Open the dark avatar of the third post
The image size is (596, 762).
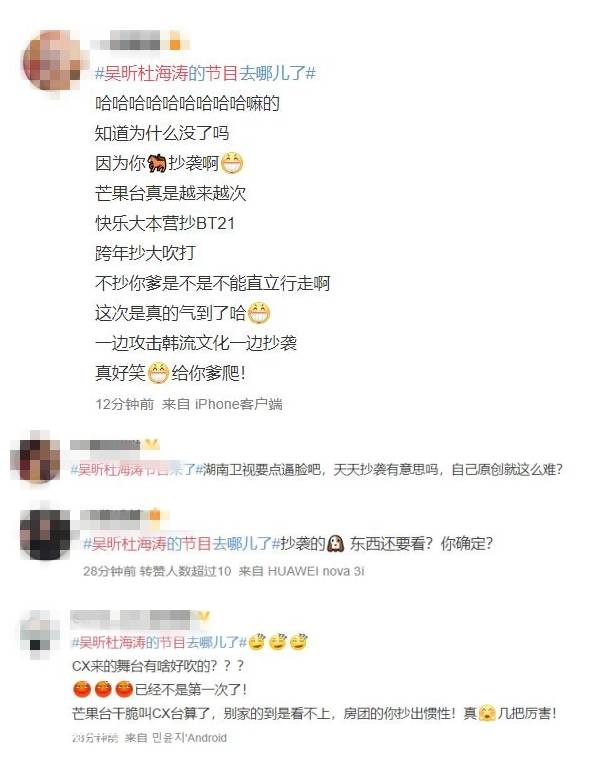[45, 534]
